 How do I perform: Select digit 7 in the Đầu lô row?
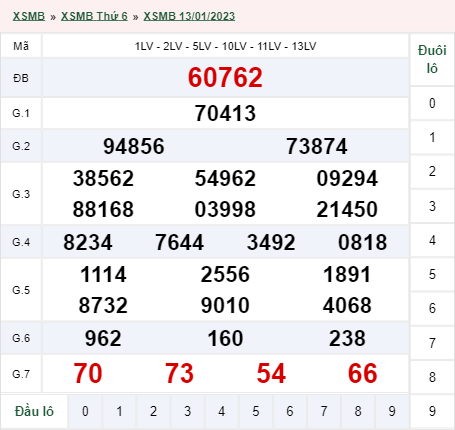[x=324, y=411]
